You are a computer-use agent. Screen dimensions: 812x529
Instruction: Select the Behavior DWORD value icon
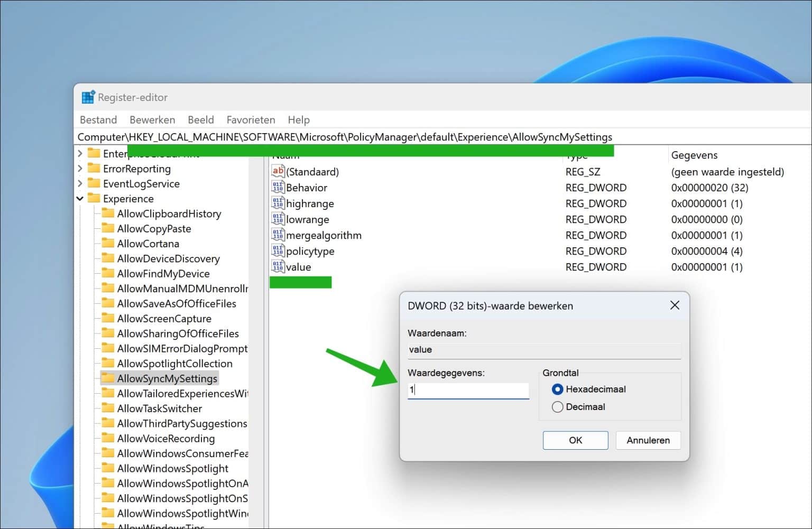coord(278,187)
